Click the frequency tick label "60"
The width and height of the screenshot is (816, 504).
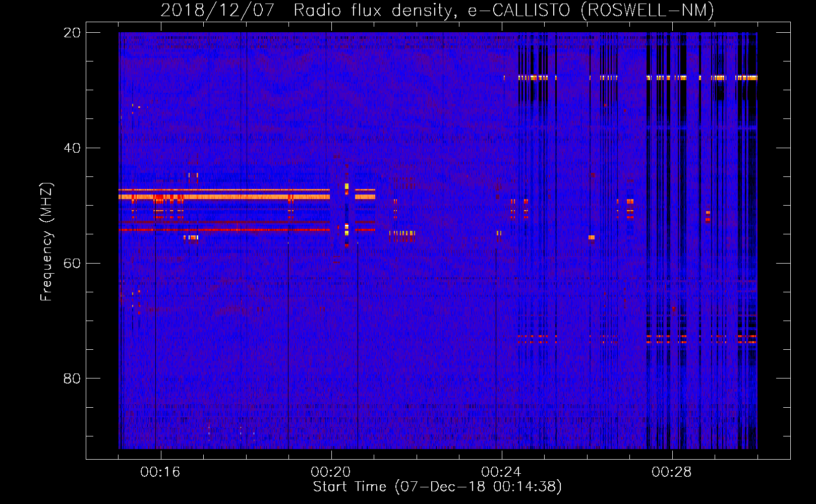72,264
